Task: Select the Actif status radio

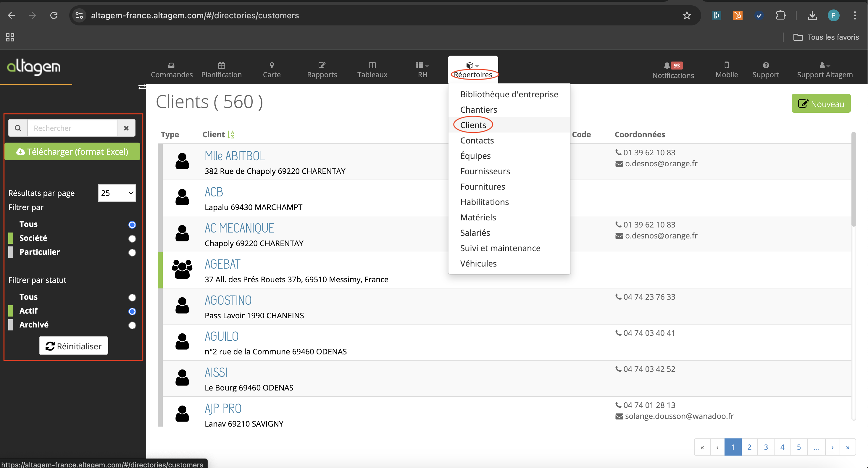Action: click(132, 311)
